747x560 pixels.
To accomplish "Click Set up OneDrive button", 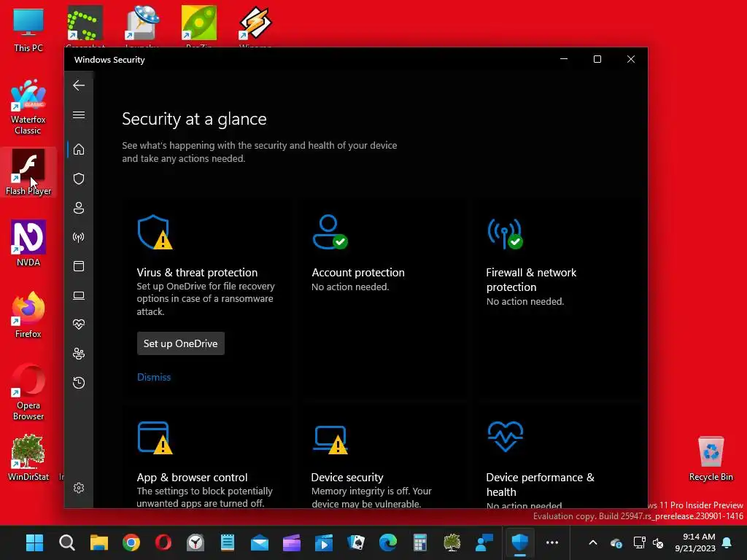I will click(x=181, y=343).
